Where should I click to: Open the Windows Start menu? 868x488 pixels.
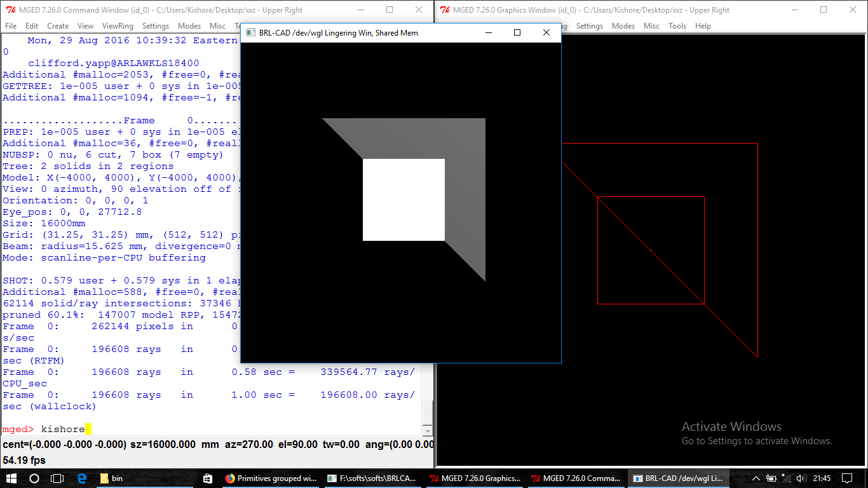tap(10, 478)
